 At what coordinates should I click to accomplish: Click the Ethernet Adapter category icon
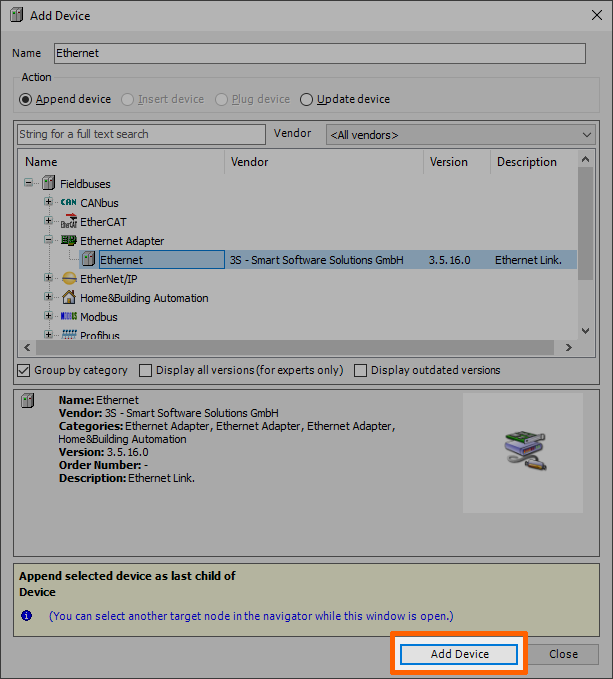[x=68, y=241]
